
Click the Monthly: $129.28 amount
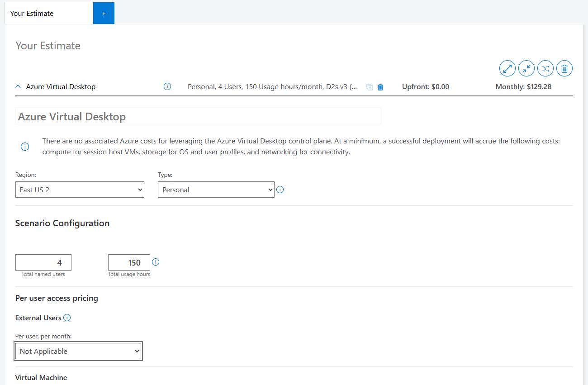pyautogui.click(x=524, y=87)
